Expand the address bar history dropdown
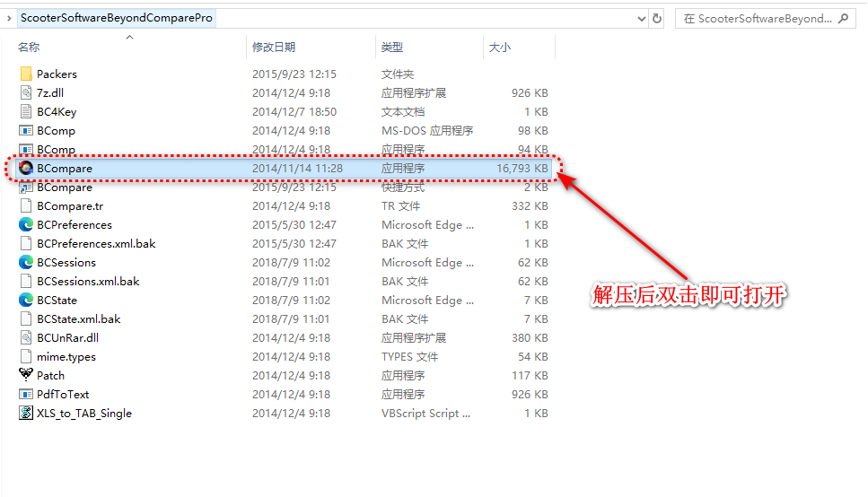Viewport: 868px width, 497px height. [x=640, y=18]
